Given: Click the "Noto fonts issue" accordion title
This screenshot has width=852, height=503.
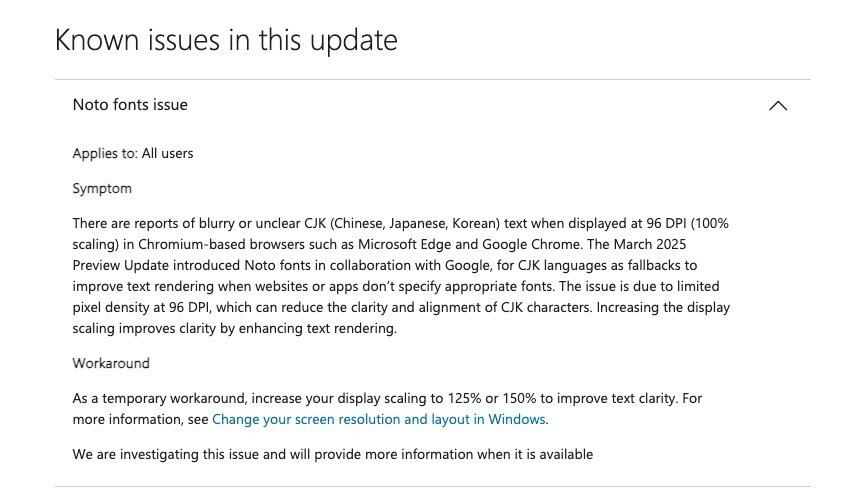Looking at the screenshot, I should point(130,105).
